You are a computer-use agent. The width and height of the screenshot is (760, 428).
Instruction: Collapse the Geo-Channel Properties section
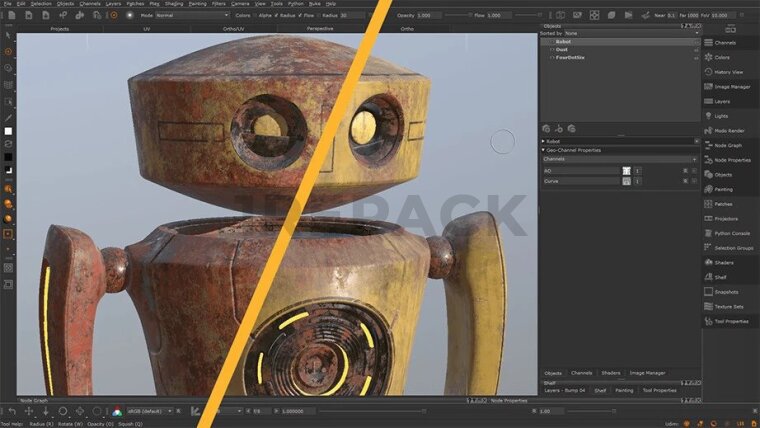pos(544,150)
